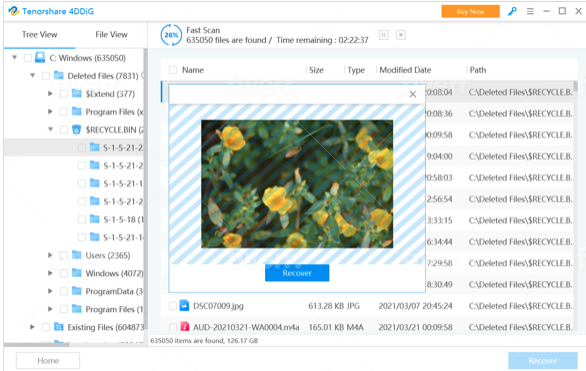Click the bottom-right Recover button
The image size is (586, 371).
click(x=543, y=361)
